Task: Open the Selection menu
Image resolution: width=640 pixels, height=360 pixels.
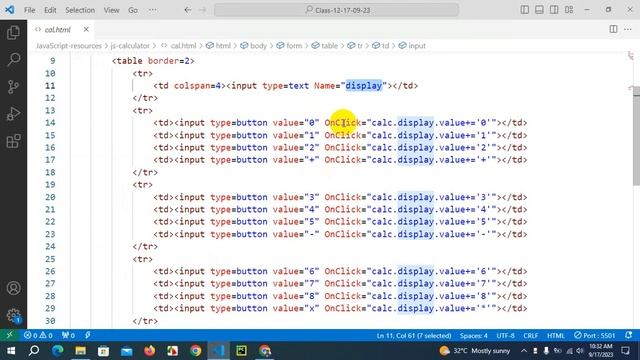Action: tap(80, 10)
